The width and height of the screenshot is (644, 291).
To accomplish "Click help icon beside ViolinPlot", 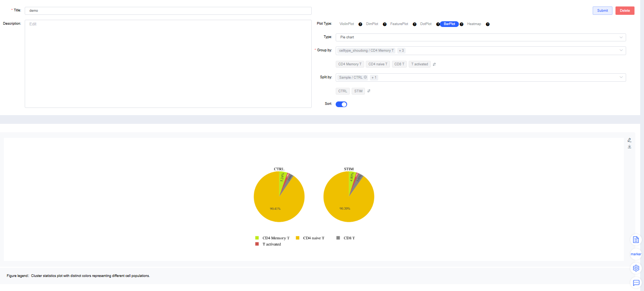I will 360,24.
